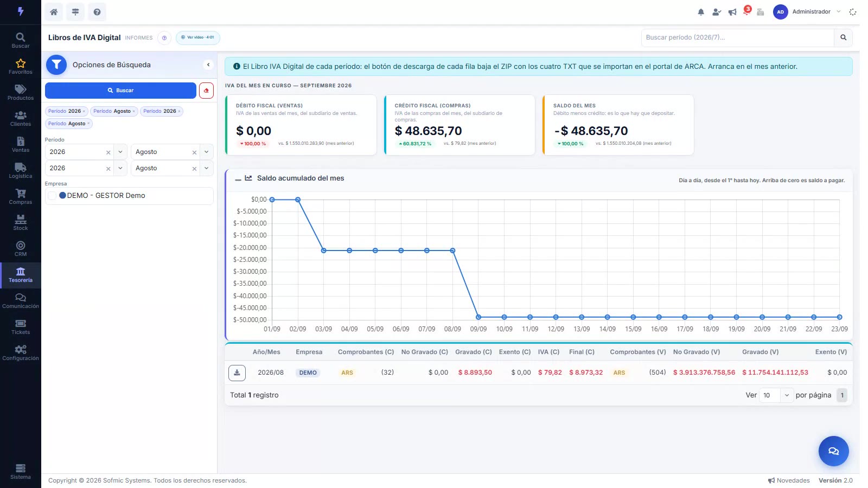
Task: Expand the first year 2026 dropdown
Action: (x=120, y=152)
